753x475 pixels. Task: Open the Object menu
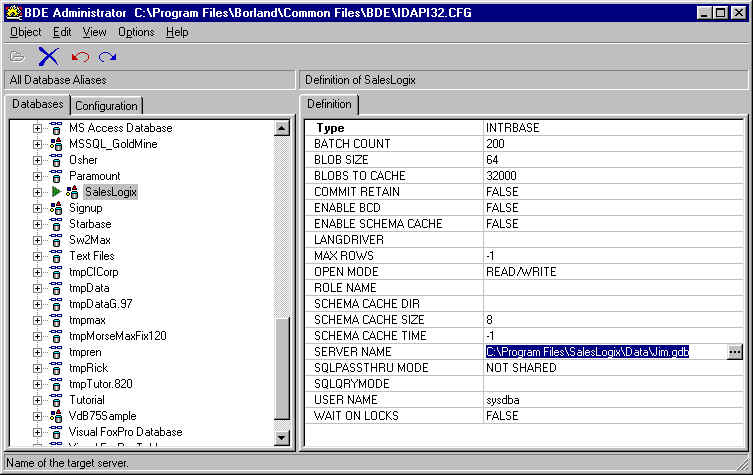coord(25,32)
